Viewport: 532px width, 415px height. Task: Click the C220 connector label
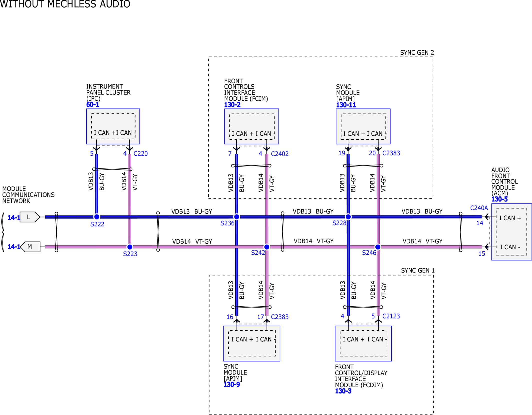click(x=141, y=153)
